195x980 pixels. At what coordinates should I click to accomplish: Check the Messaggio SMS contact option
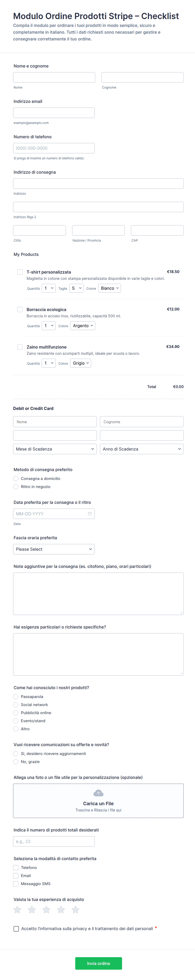pyautogui.click(x=16, y=884)
